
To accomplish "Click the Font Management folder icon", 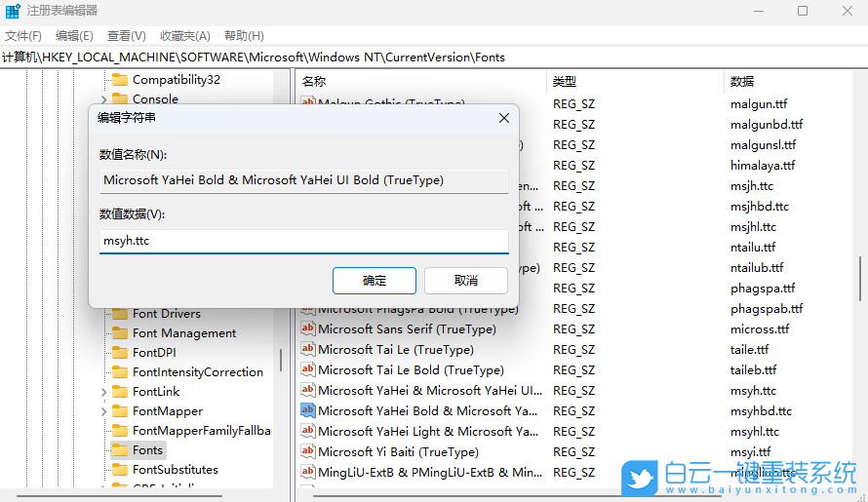I will click(x=120, y=333).
